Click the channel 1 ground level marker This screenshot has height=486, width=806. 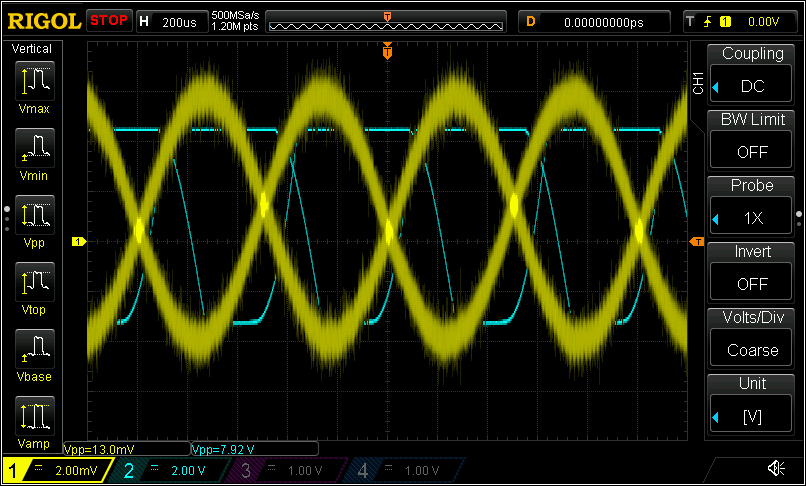click(x=79, y=241)
